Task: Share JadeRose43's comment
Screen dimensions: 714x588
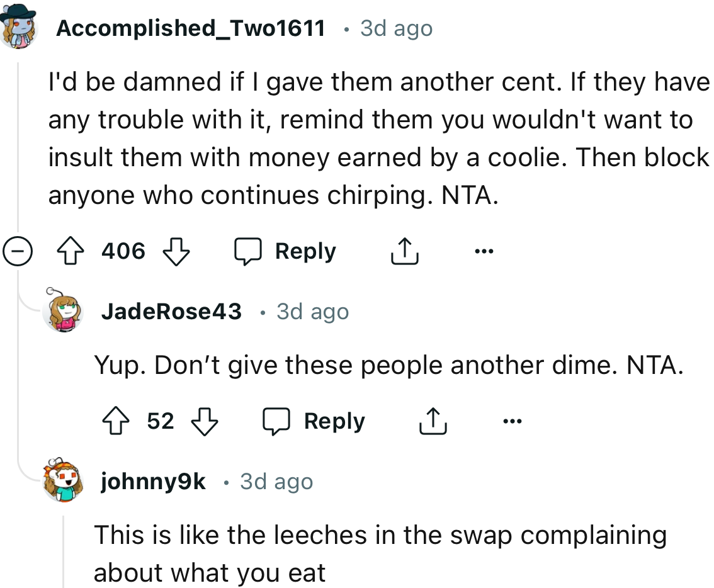Action: coord(433,421)
